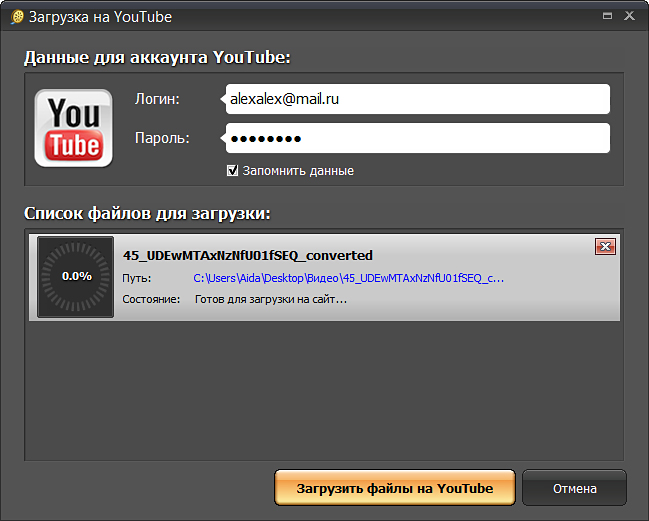Image resolution: width=649 pixels, height=521 pixels.
Task: Click the 'Логин:' label
Action: click(x=156, y=99)
